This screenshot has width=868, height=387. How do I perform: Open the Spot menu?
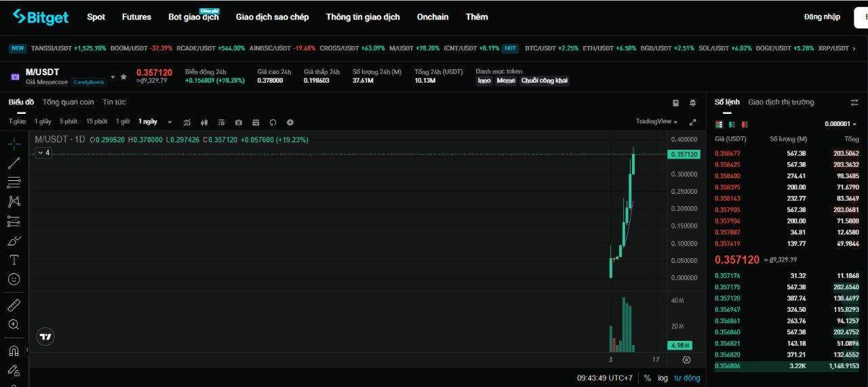click(x=96, y=17)
